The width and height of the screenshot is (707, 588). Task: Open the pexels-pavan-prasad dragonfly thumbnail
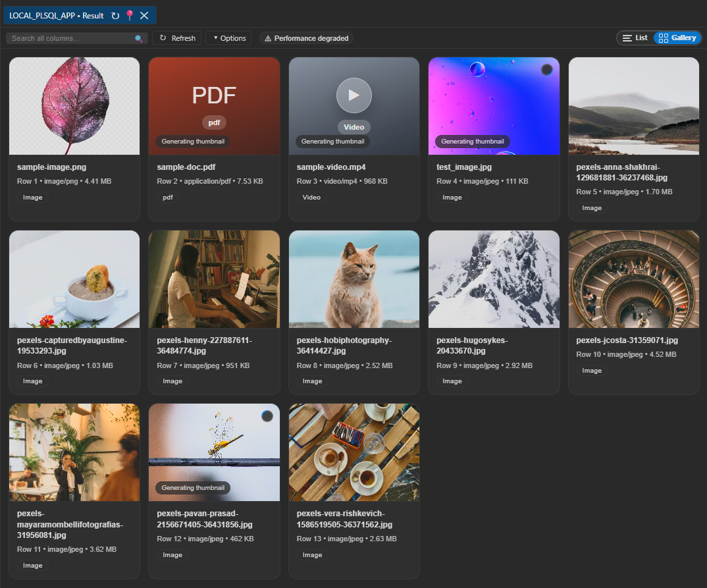(214, 452)
